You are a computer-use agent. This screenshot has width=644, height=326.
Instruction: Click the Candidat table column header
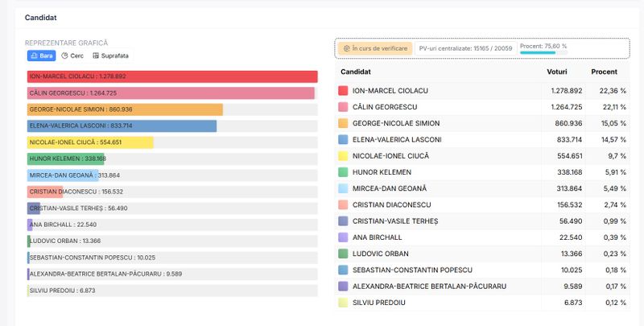click(357, 72)
